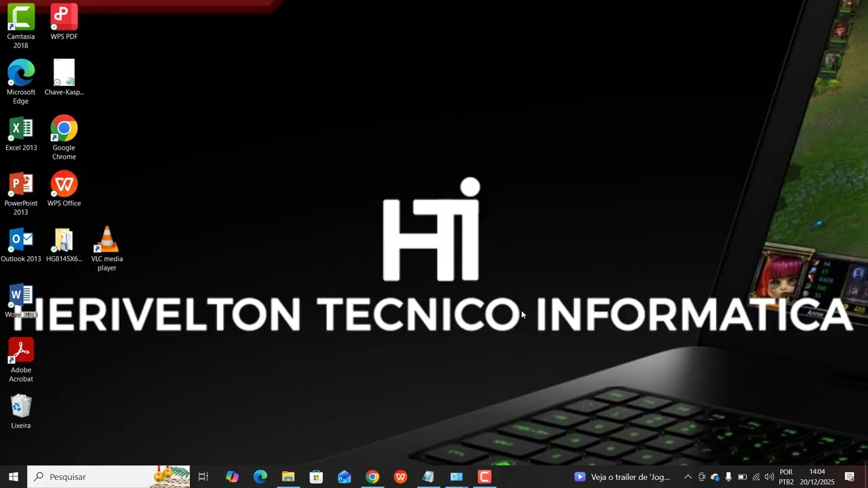Launch Adobe Acrobat desktop shortcut
Image resolution: width=868 pixels, height=488 pixels.
21,360
